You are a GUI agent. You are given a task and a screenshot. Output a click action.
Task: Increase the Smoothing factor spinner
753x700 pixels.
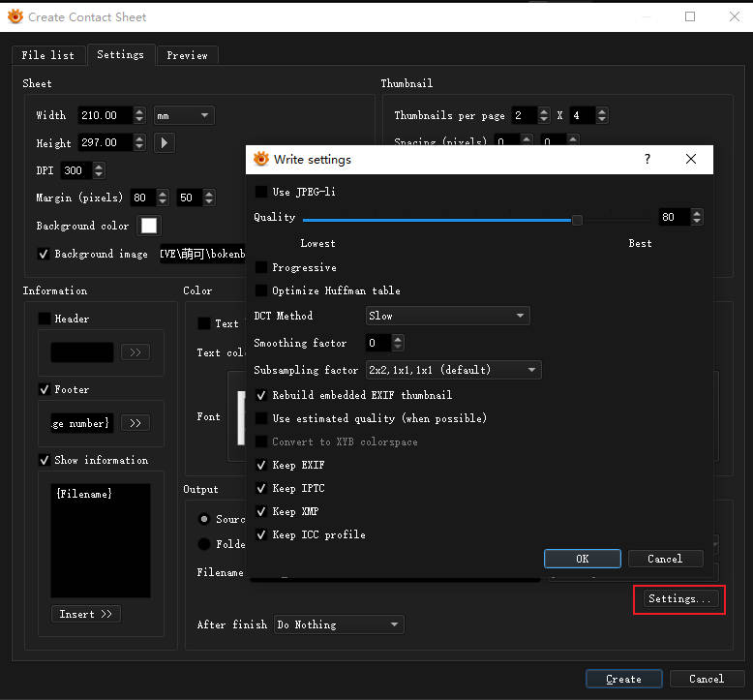point(398,339)
